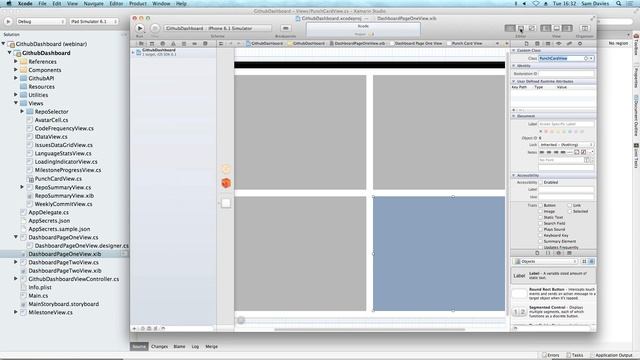Show the Project navigator icon
The height and width of the screenshot is (360, 640).
point(141,43)
